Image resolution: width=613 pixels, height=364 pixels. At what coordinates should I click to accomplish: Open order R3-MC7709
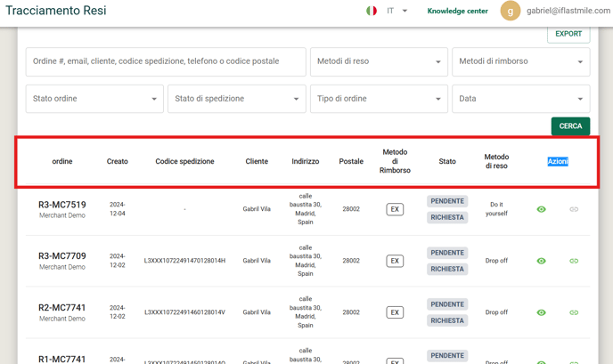62,256
